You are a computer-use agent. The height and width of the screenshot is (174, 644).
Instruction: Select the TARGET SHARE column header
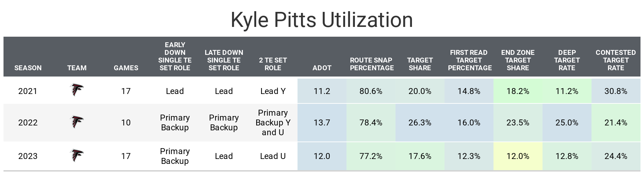420,64
